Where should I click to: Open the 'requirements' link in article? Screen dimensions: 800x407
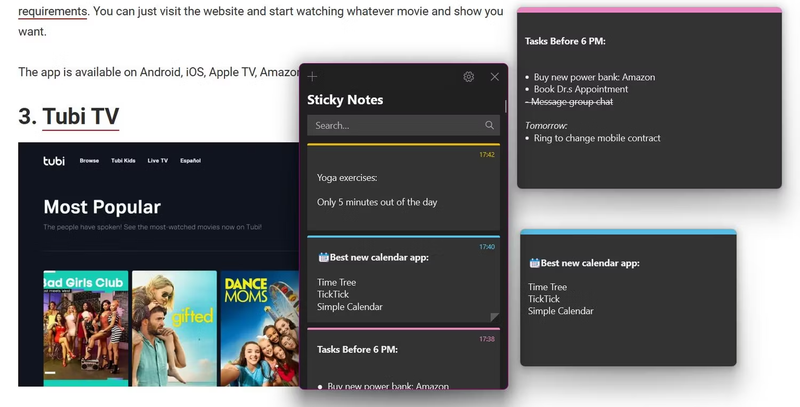(x=53, y=11)
